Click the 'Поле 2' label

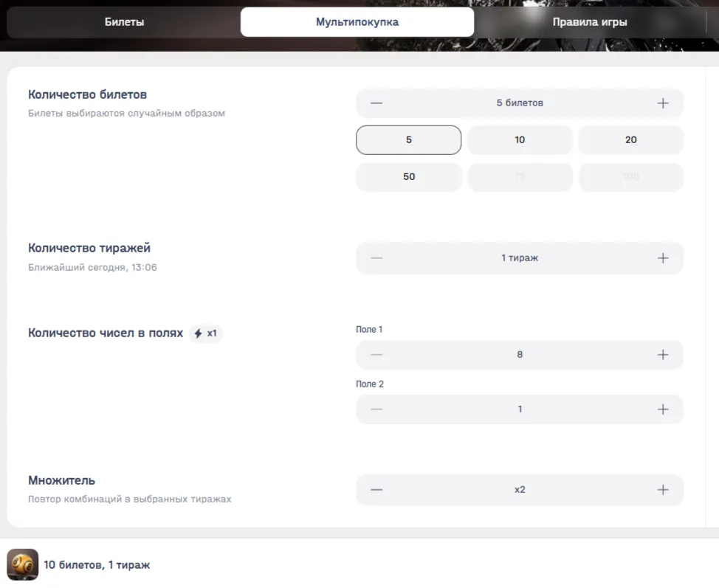coord(370,384)
